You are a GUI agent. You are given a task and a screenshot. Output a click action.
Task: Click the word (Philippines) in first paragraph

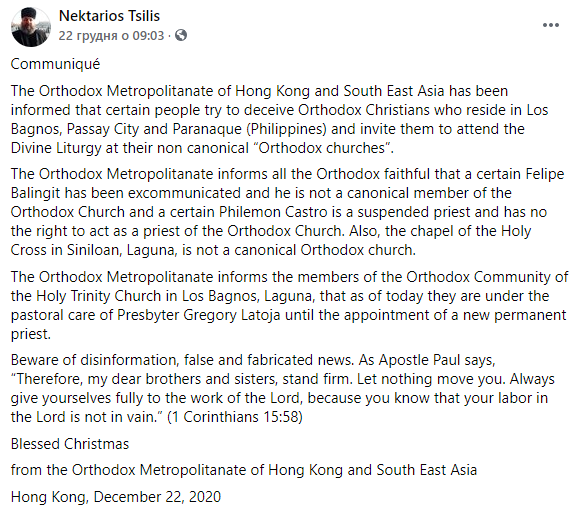[286, 129]
